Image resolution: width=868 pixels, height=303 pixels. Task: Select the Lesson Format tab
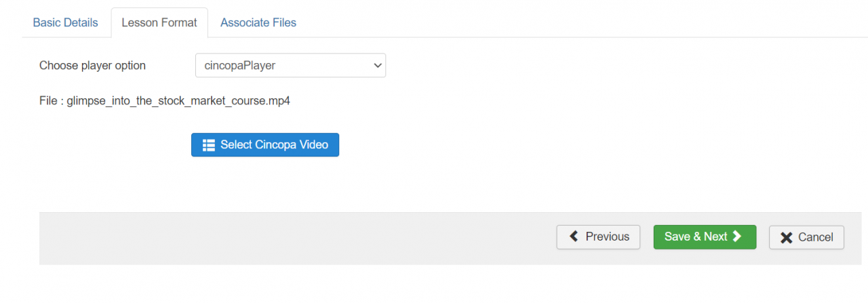pos(159,22)
